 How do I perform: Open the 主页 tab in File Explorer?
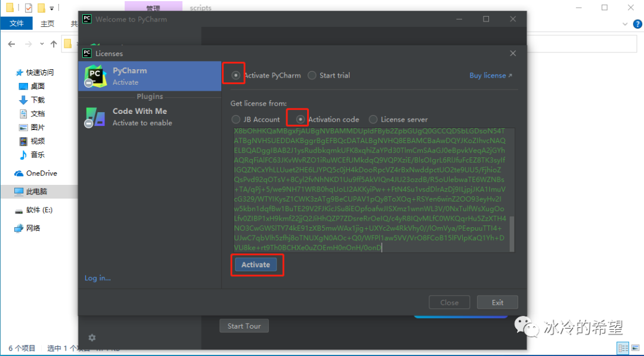click(x=47, y=23)
